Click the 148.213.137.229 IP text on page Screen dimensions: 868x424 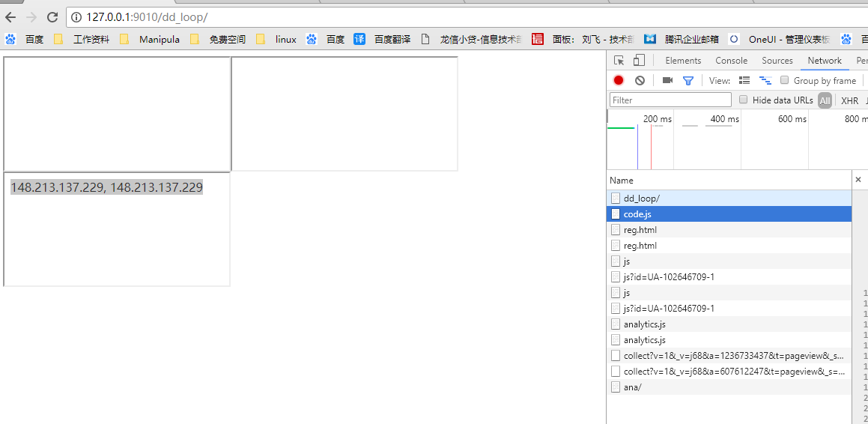(107, 187)
